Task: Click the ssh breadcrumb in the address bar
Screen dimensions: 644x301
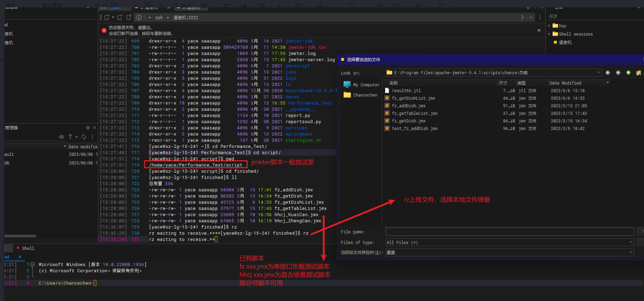Action: click(159, 18)
